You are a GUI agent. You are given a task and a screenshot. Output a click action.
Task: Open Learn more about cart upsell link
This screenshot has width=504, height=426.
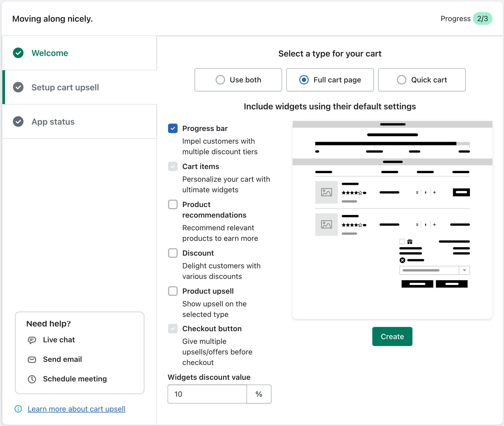click(x=77, y=409)
